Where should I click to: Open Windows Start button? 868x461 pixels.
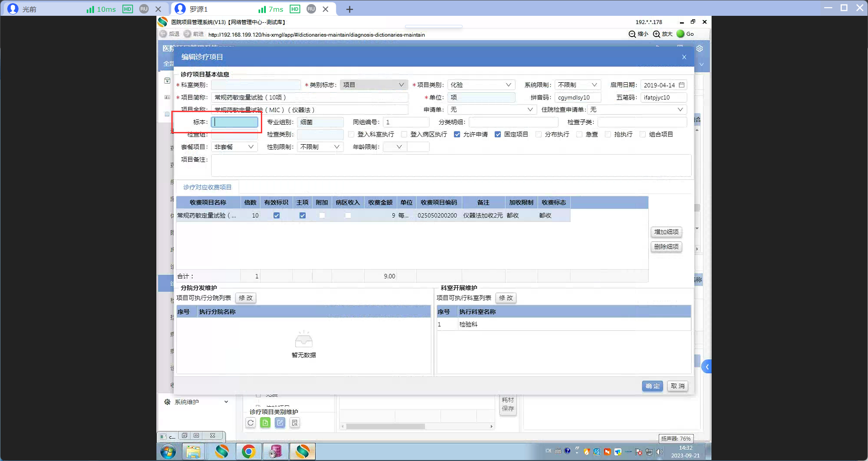click(168, 452)
